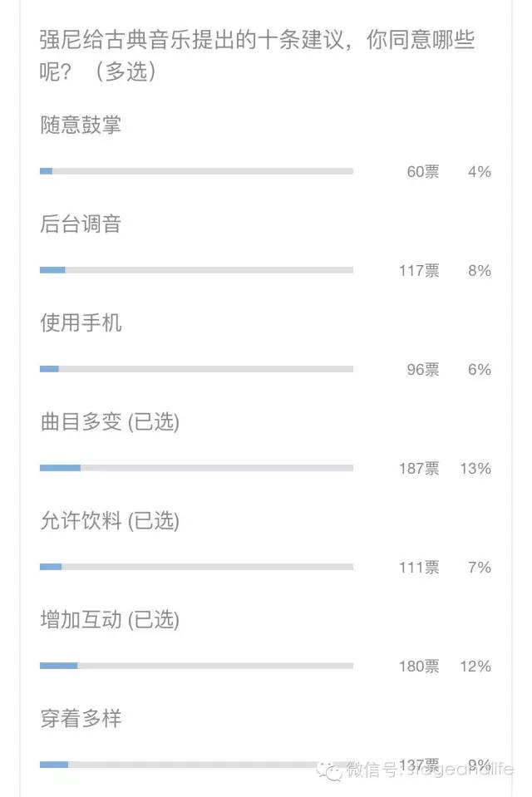This screenshot has width=532, height=797.
Task: Click the 曲目多变 progress bar
Action: (x=196, y=468)
